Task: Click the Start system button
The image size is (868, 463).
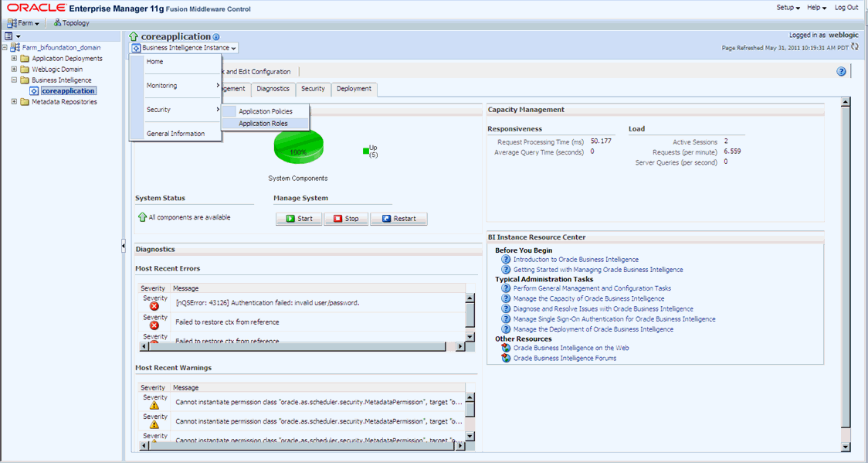Action: [x=299, y=219]
